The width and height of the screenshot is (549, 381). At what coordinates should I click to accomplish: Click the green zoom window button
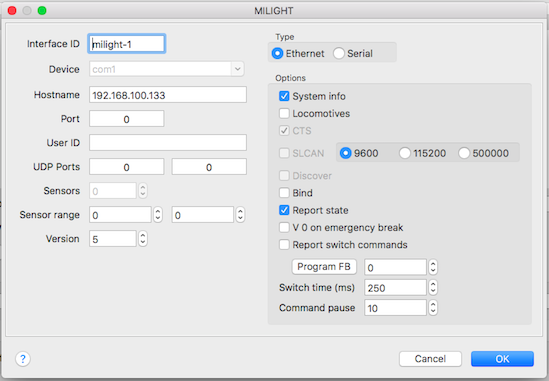click(x=42, y=11)
